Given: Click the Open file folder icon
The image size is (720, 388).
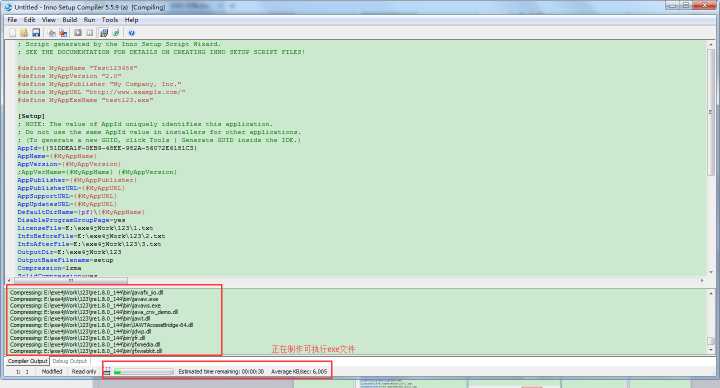Looking at the screenshot, I should click(24, 33).
